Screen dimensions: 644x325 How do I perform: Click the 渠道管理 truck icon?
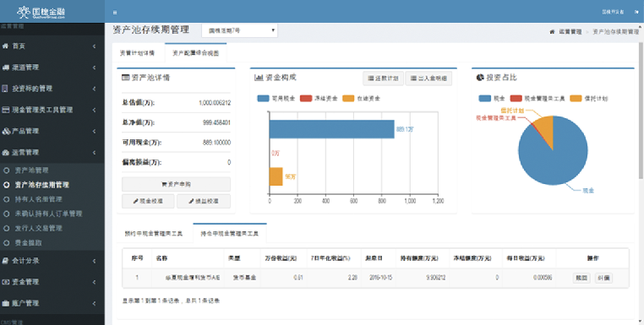point(5,68)
